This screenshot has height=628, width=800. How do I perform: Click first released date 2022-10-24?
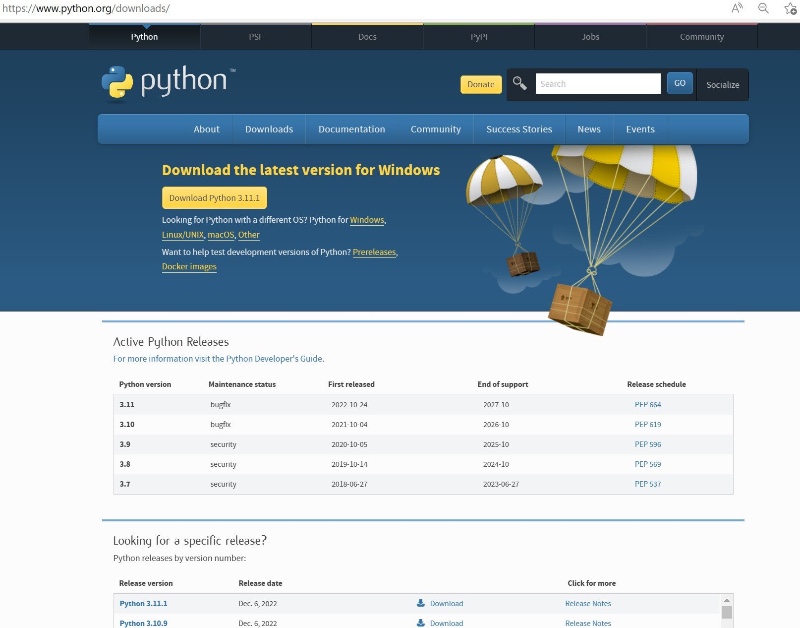(x=349, y=404)
